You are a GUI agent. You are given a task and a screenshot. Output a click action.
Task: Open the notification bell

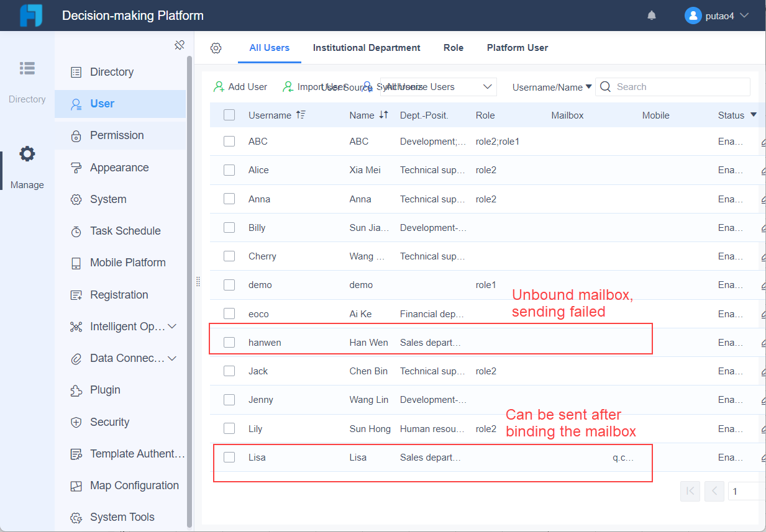click(x=651, y=15)
